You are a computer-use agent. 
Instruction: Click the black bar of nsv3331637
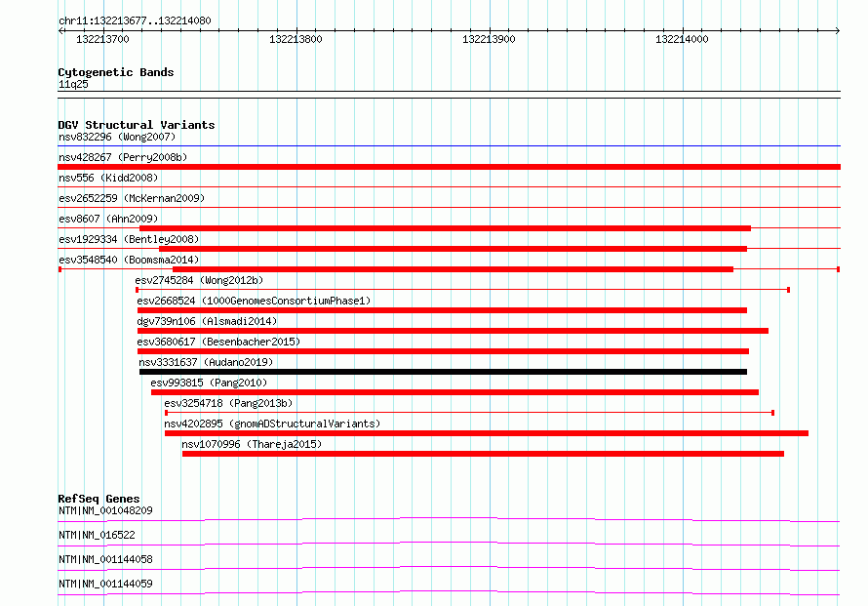(444, 372)
